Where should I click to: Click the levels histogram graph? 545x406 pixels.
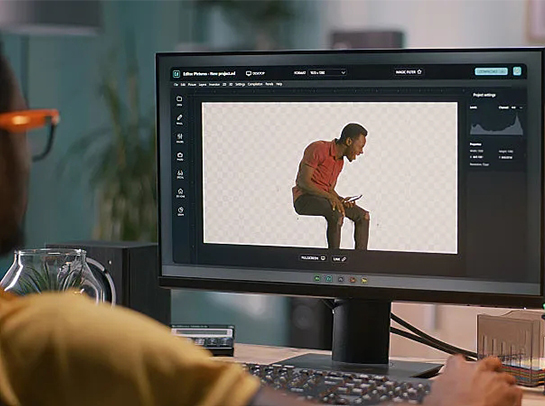pos(496,124)
